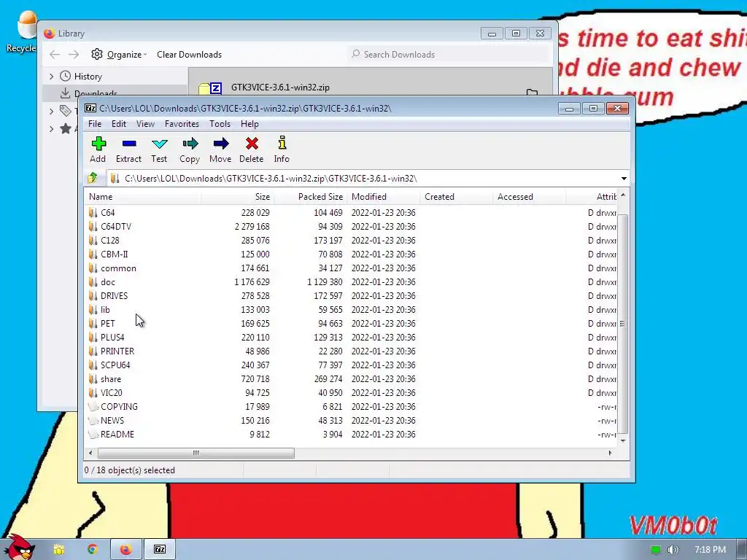Select the SCPU64 folder row
747x560 pixels.
click(x=352, y=365)
